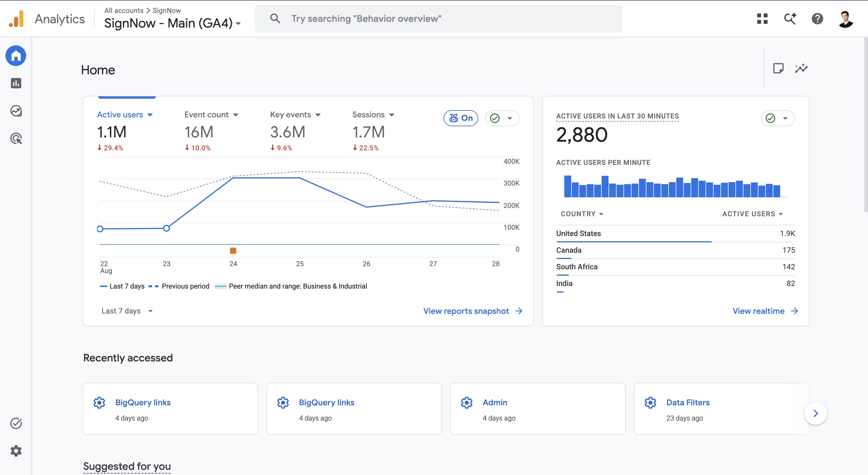
Task: Open the user account avatar
Action: coord(846,19)
